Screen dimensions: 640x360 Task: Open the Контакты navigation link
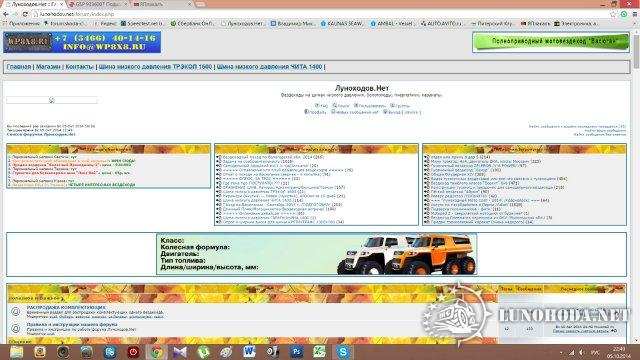tap(80, 67)
